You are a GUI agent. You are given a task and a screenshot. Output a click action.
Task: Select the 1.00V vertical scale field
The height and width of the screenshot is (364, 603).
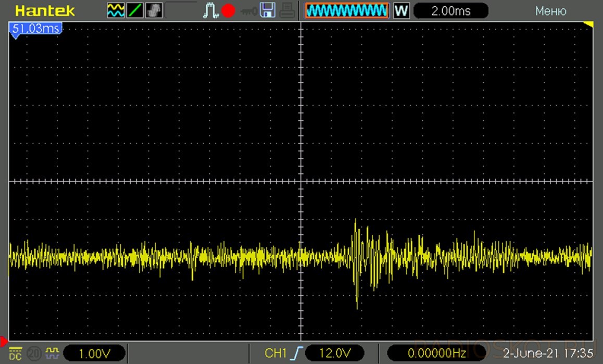click(x=94, y=354)
